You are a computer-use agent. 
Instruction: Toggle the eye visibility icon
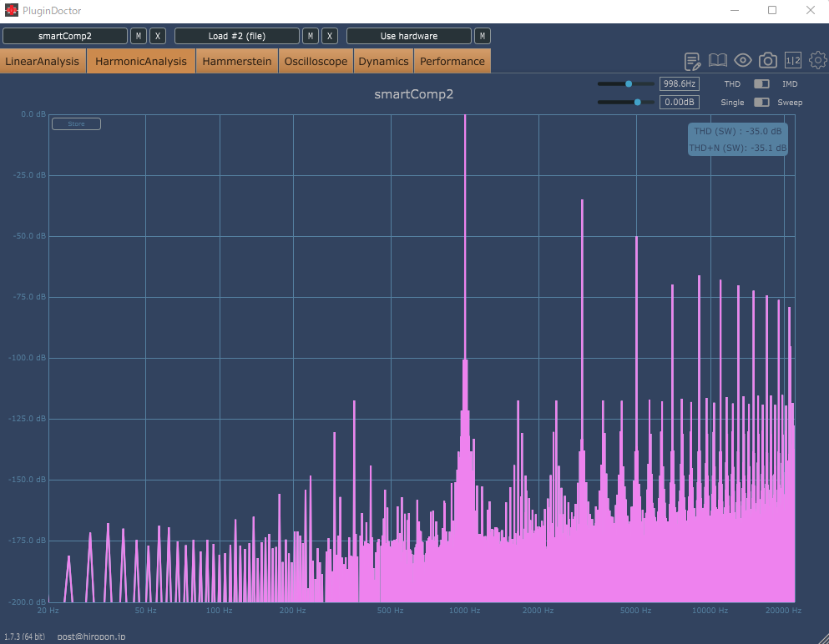pos(743,61)
